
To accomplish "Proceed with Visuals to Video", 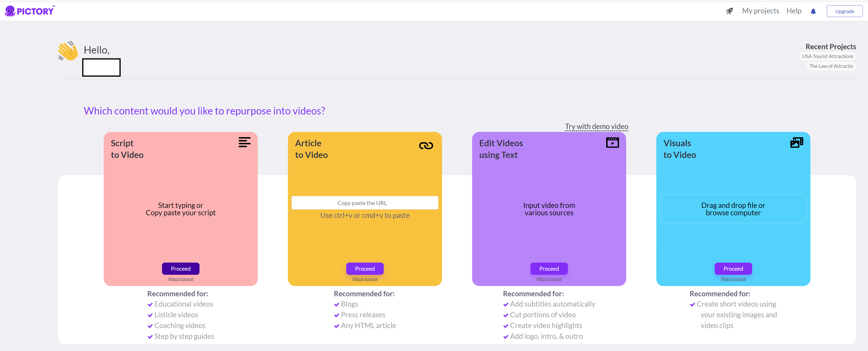I will [733, 269].
